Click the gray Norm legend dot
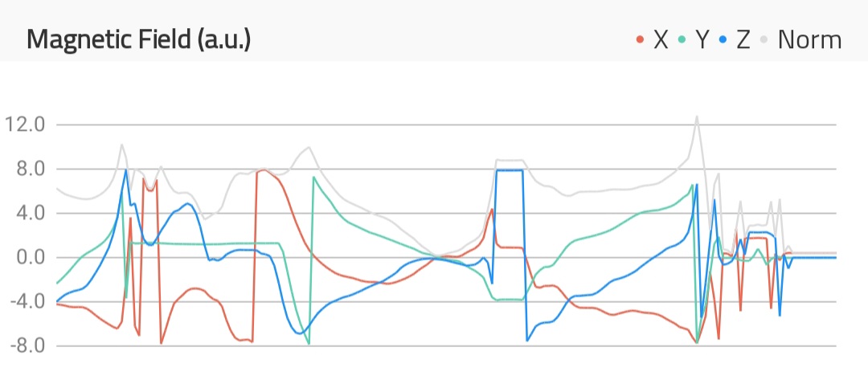 click(764, 39)
